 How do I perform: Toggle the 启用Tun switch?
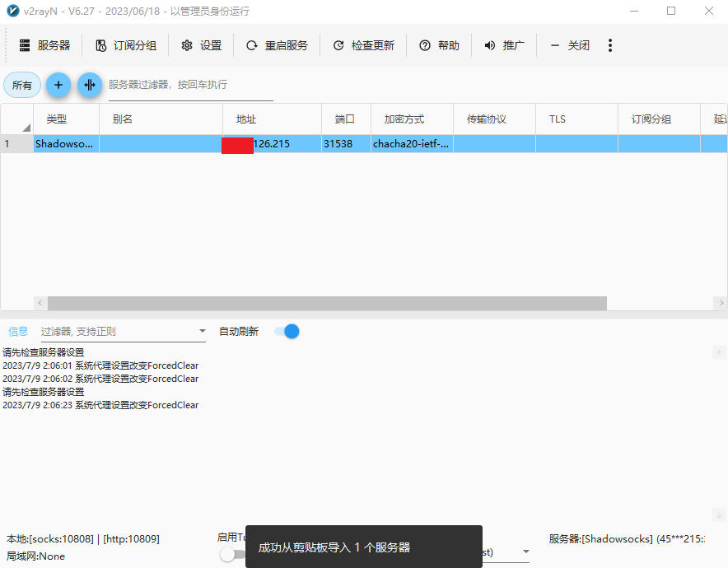click(x=232, y=554)
